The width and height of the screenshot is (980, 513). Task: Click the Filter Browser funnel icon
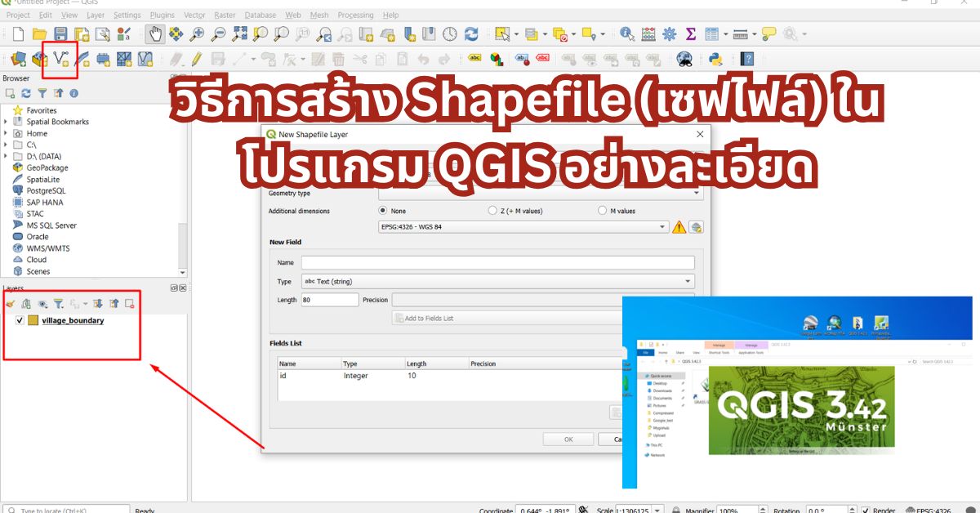pos(42,94)
